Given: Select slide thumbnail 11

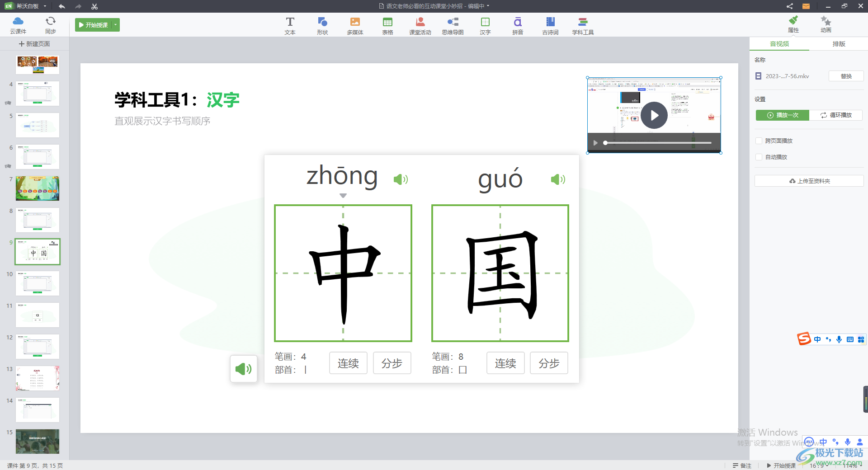Looking at the screenshot, I should point(38,315).
